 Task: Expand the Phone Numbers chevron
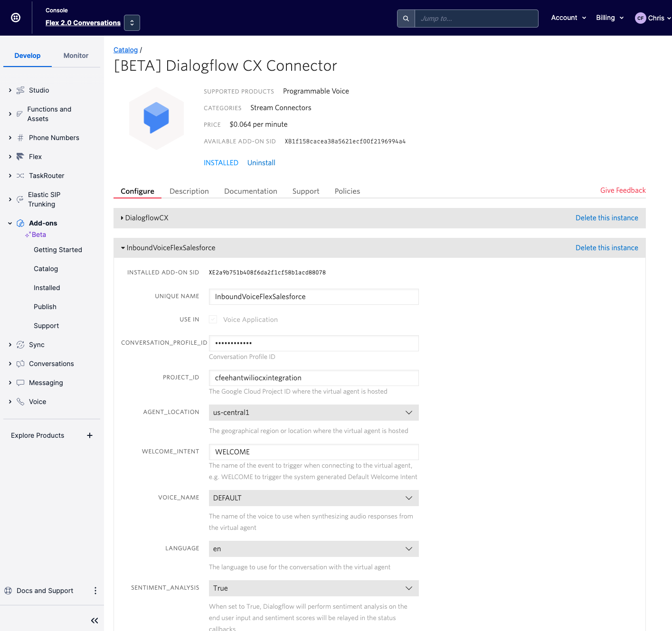10,138
